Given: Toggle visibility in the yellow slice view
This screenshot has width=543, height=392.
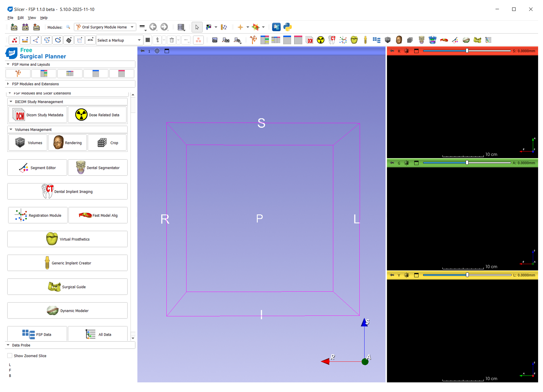Looking at the screenshot, I should 407,275.
